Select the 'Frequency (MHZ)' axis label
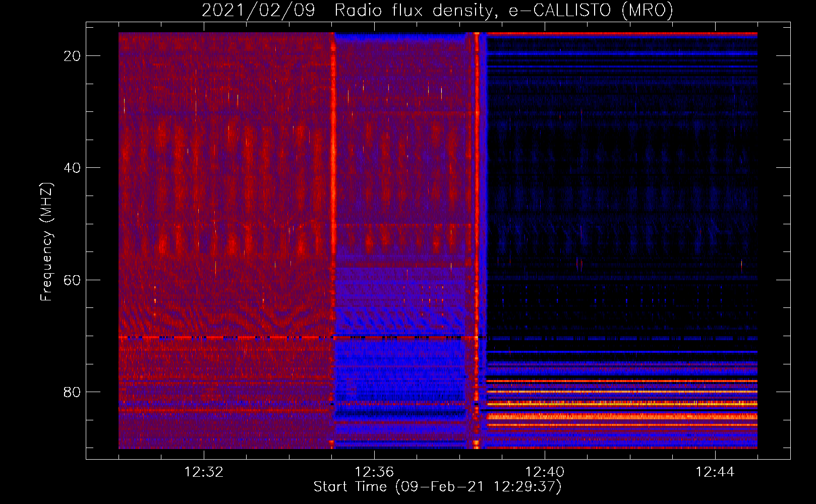 pos(46,241)
